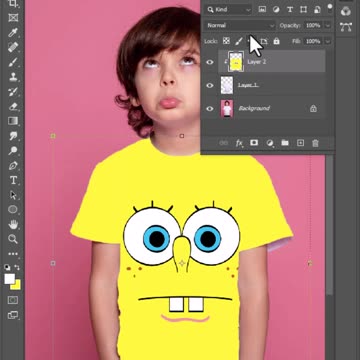This screenshot has width=360, height=360.
Task: Filter for smart objects
Action: (x=317, y=10)
